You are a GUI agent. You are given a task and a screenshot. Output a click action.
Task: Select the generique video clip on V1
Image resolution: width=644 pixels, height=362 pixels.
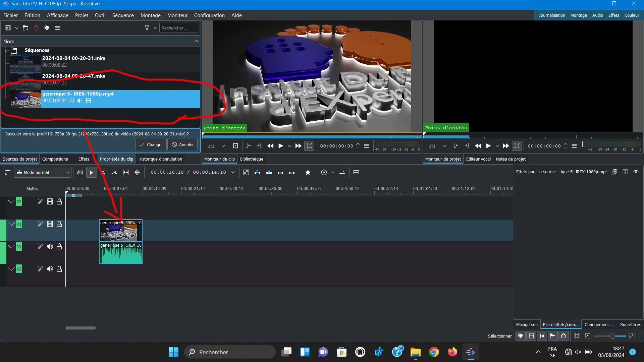click(121, 231)
